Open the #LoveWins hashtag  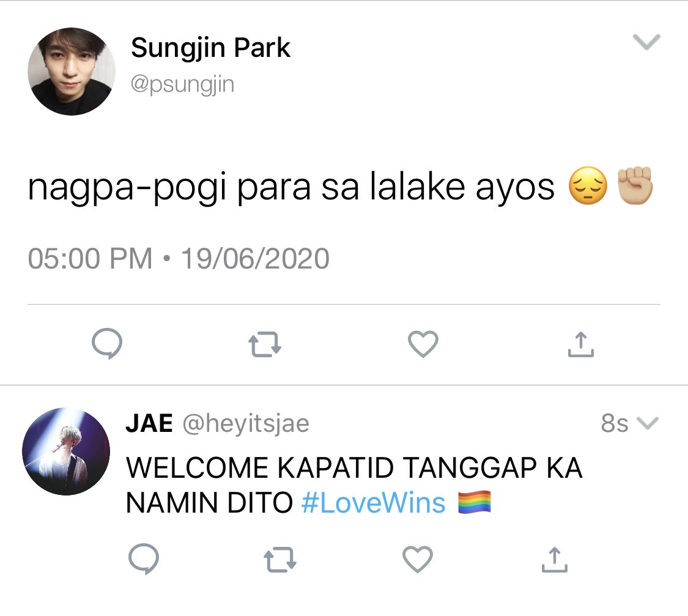tap(374, 503)
